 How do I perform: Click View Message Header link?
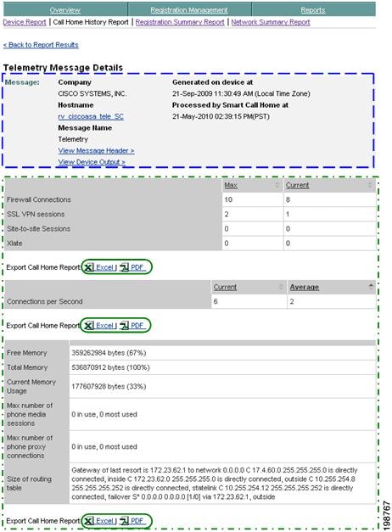[x=96, y=151]
